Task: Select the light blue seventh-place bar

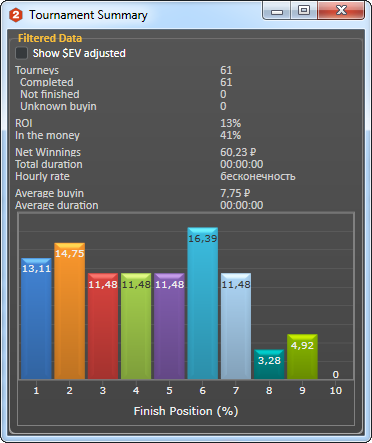Action: click(x=236, y=326)
